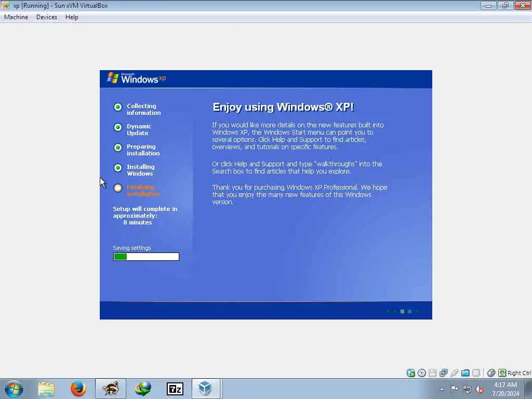Click the Right Ctrl host key label
Viewport: 532px width, 399px height.
coord(520,373)
